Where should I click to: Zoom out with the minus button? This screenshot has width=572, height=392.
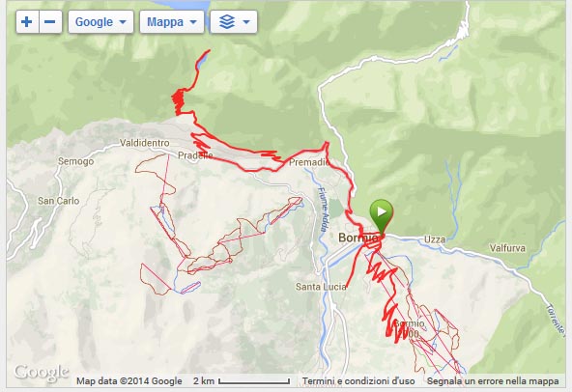[50, 22]
